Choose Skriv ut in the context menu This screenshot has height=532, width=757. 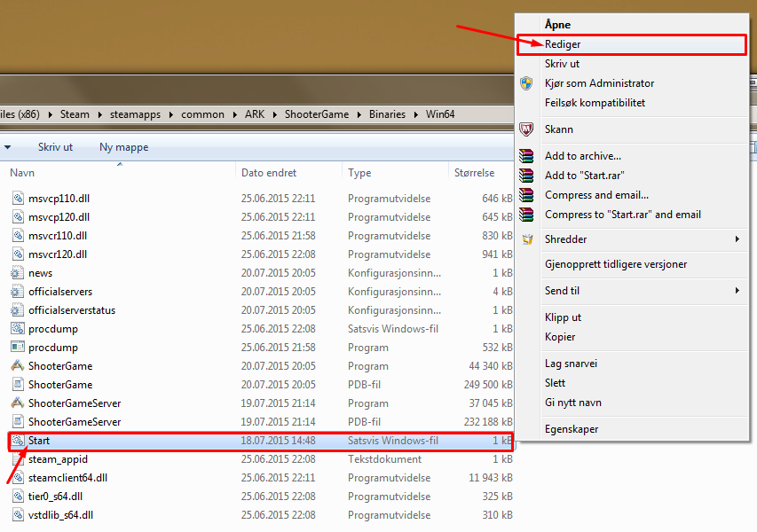point(562,64)
